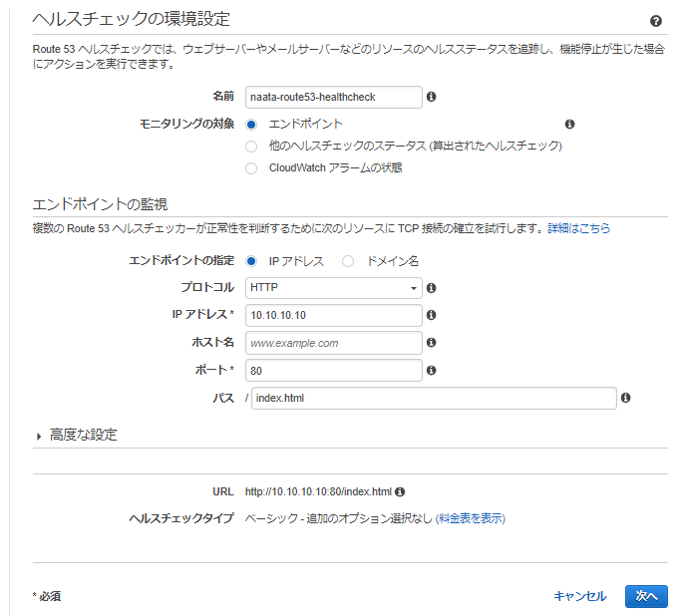The height and width of the screenshot is (616, 687).
Task: Select 他のヘルスチェックのステータス radio option
Action: click(x=251, y=147)
